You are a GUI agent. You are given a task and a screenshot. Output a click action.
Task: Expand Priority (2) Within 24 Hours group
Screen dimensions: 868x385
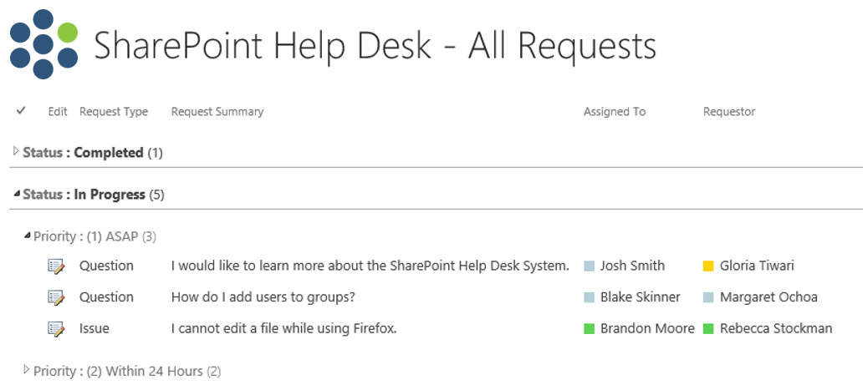pos(27,369)
